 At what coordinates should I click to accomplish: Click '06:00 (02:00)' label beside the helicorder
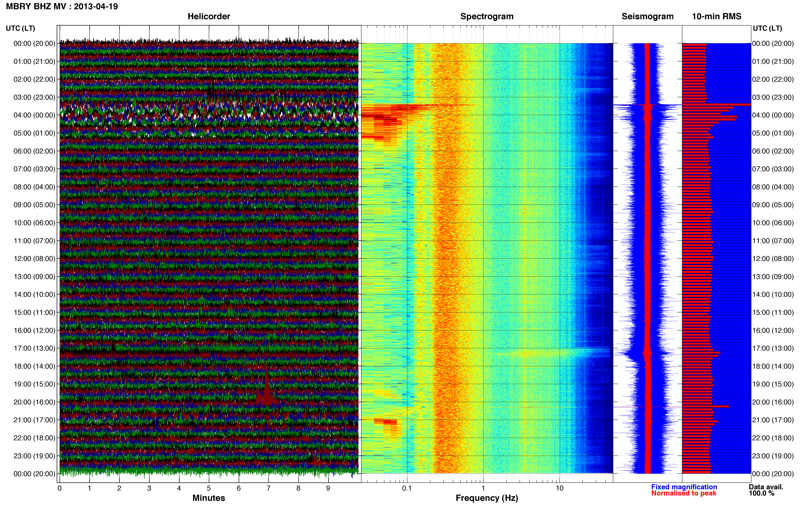tap(34, 151)
